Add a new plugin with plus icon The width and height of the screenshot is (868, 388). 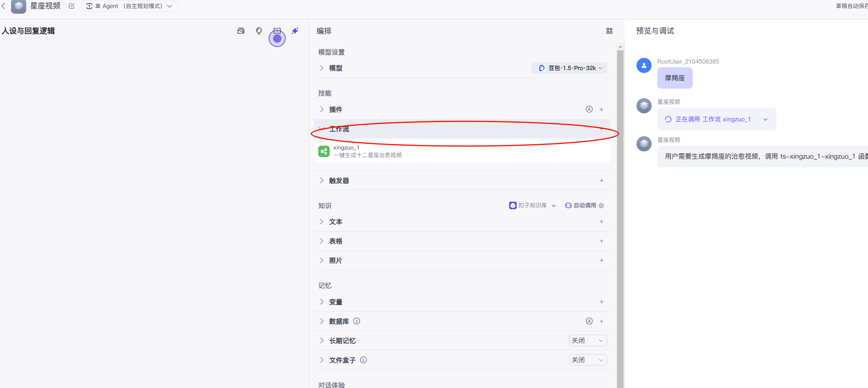tap(601, 110)
